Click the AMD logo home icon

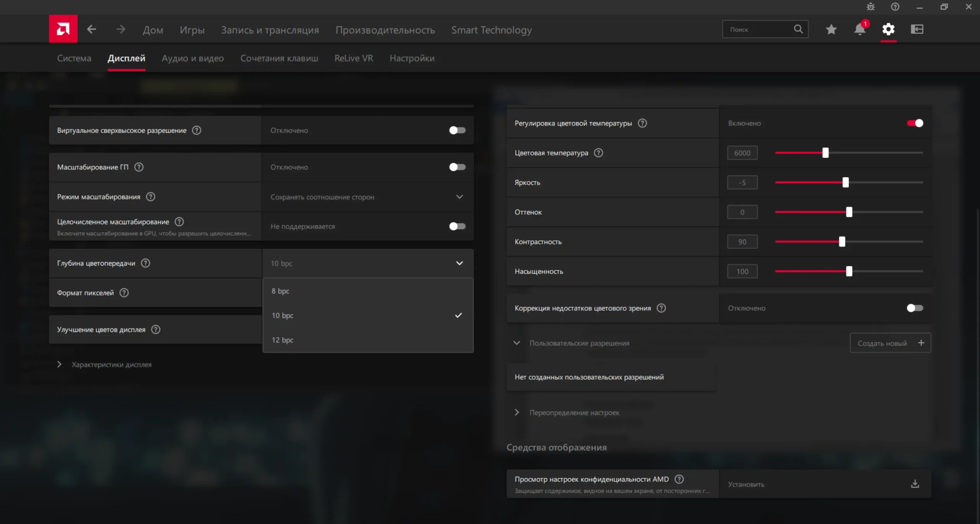click(63, 29)
